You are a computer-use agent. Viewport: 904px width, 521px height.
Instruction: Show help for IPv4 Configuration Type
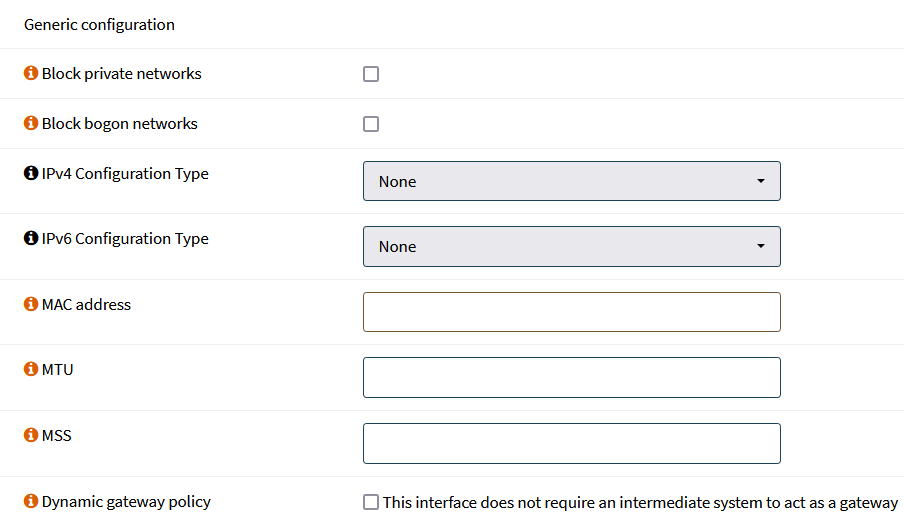(x=31, y=174)
